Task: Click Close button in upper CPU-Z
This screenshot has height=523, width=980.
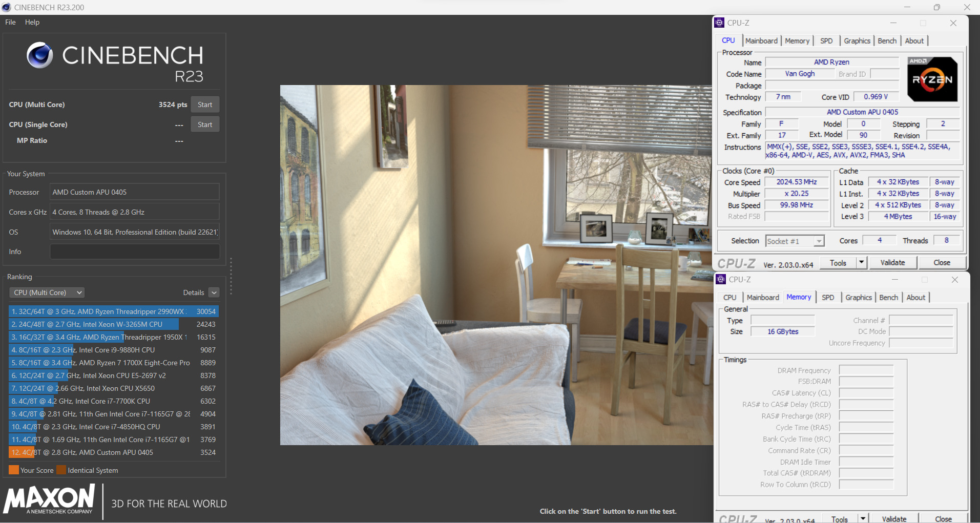Action: click(942, 263)
